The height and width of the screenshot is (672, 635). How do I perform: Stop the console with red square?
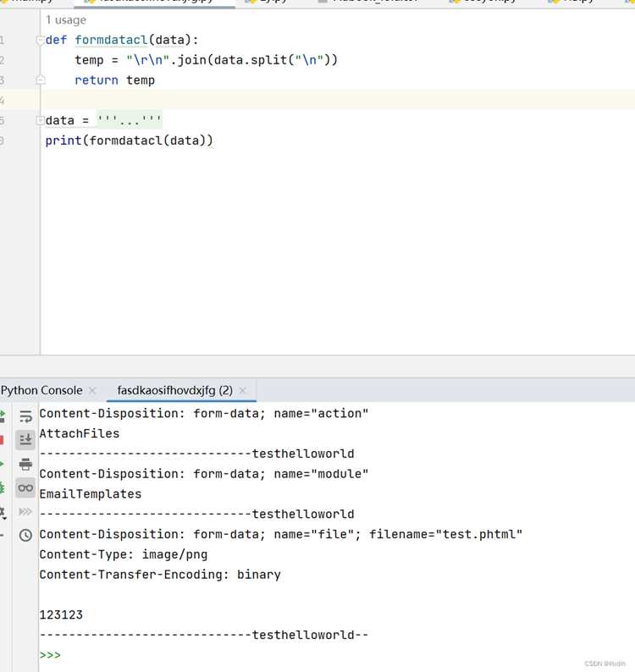point(2,440)
